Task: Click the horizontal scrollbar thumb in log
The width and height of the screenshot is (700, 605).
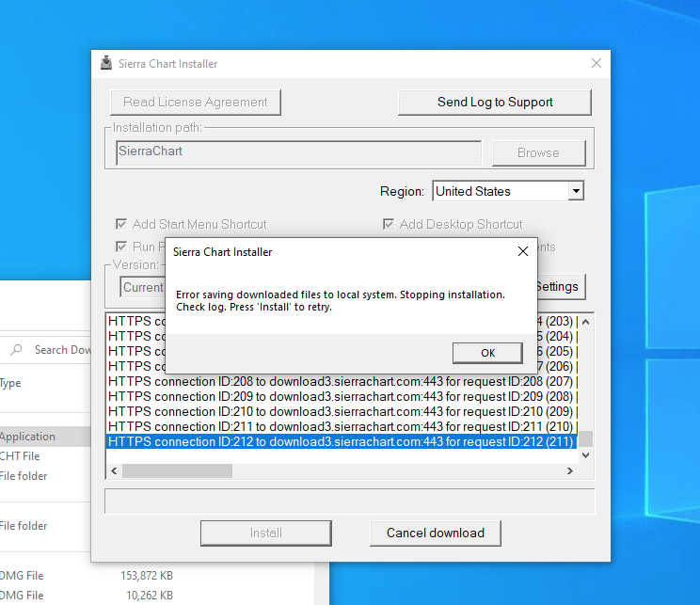Action: (177, 470)
